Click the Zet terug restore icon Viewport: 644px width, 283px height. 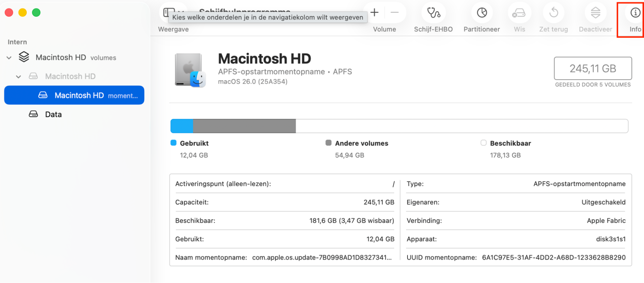coord(553,13)
